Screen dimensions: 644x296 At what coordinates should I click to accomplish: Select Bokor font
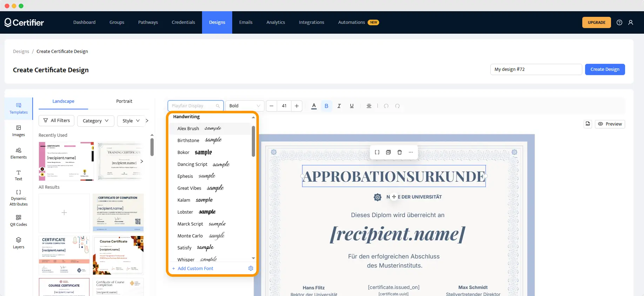tap(210, 152)
